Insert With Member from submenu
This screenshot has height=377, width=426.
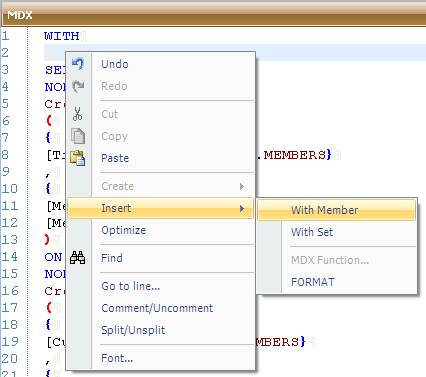pos(337,210)
